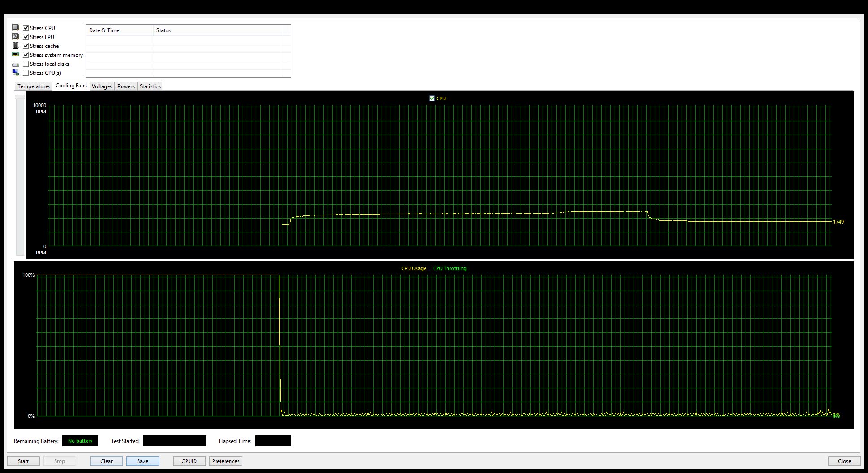
Task: Select the Cooling Fans tab
Action: pos(71,86)
